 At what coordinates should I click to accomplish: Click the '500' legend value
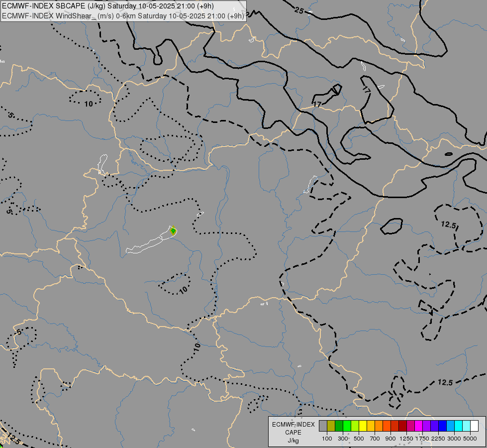coord(359,439)
